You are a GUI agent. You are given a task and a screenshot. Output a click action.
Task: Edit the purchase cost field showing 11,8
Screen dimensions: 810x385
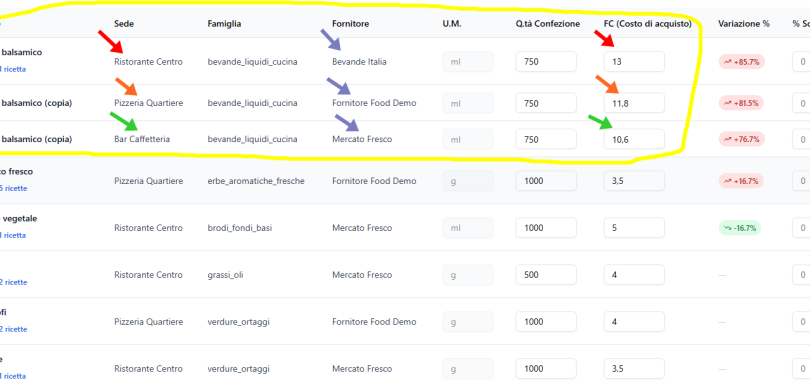coord(634,103)
